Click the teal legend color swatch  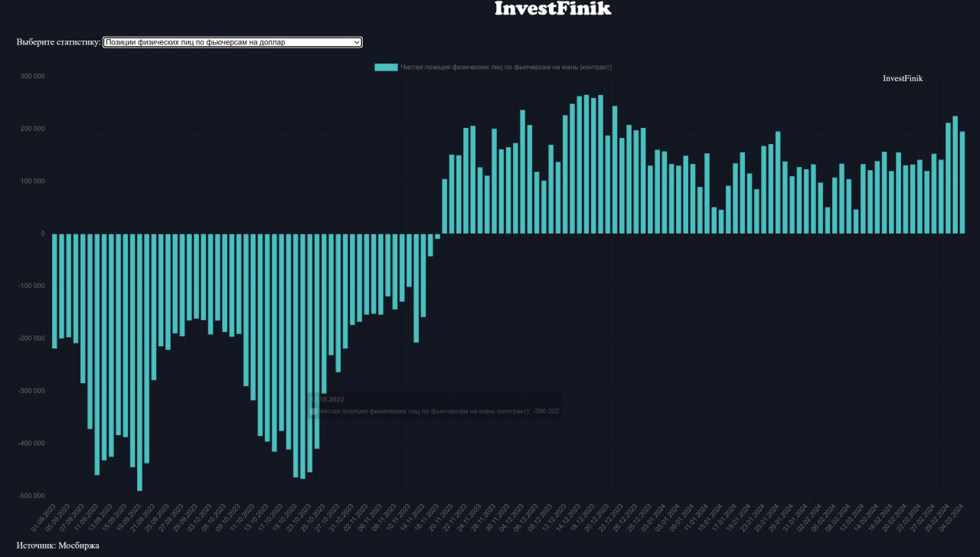pos(386,67)
